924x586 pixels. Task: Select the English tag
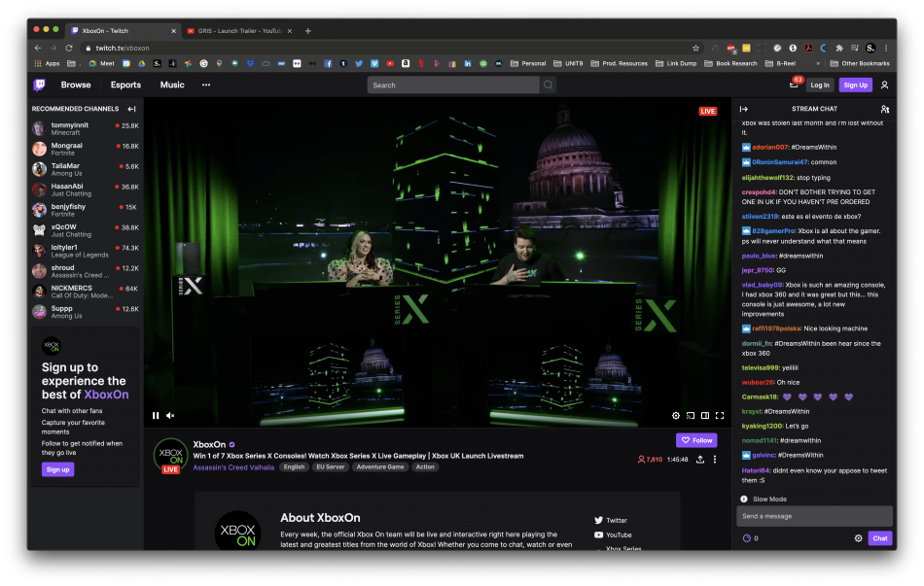coord(294,467)
